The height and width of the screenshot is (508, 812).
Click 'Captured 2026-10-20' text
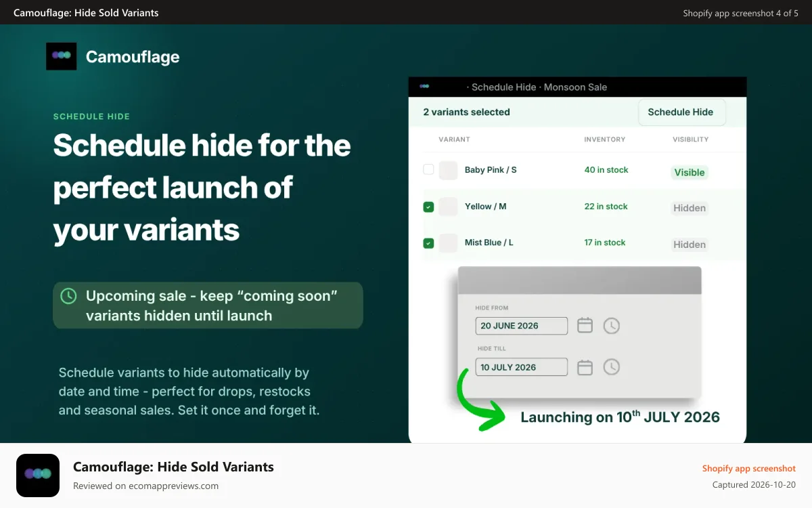pos(754,485)
